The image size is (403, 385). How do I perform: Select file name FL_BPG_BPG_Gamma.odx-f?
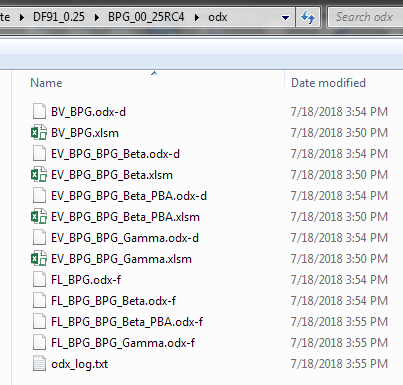point(123,343)
